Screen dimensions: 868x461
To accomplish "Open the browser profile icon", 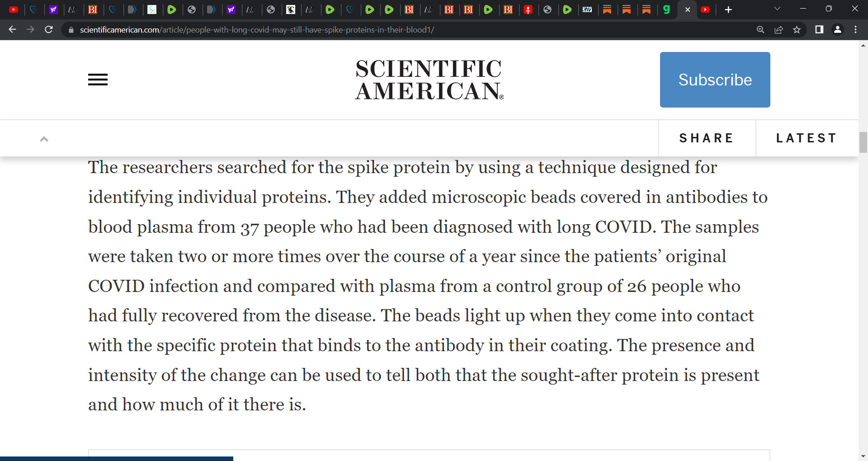I will point(837,29).
